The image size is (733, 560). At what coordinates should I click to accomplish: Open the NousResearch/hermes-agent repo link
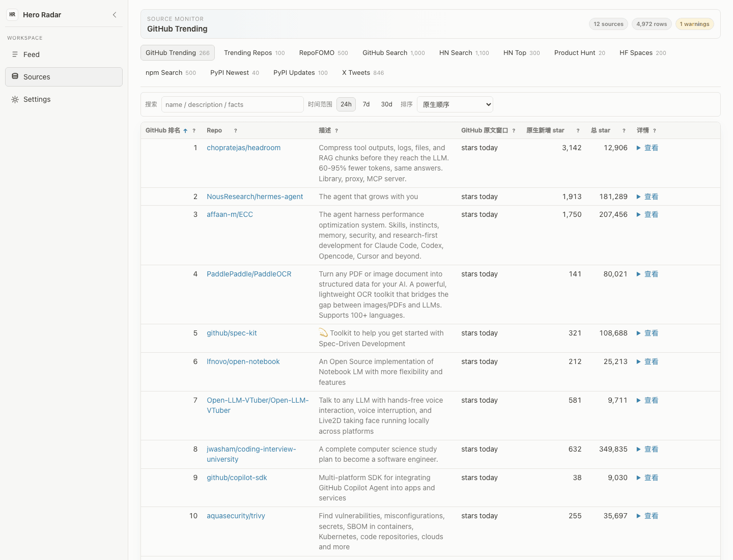click(255, 197)
